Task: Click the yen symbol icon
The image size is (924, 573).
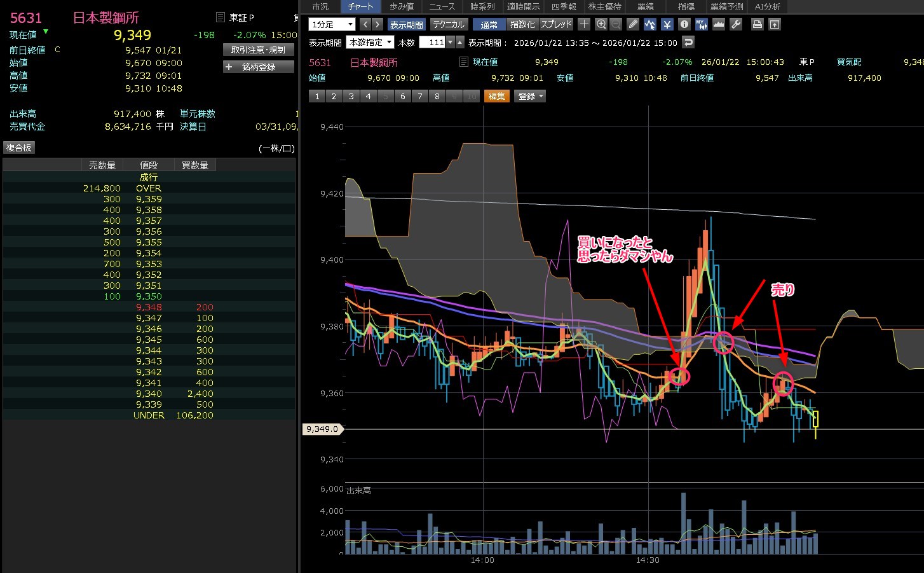Action: pos(667,24)
